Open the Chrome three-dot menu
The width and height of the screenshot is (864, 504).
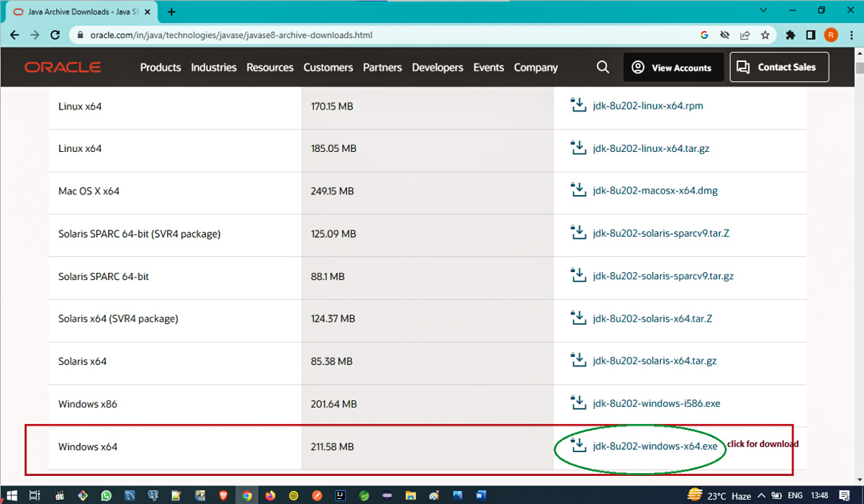tap(852, 35)
